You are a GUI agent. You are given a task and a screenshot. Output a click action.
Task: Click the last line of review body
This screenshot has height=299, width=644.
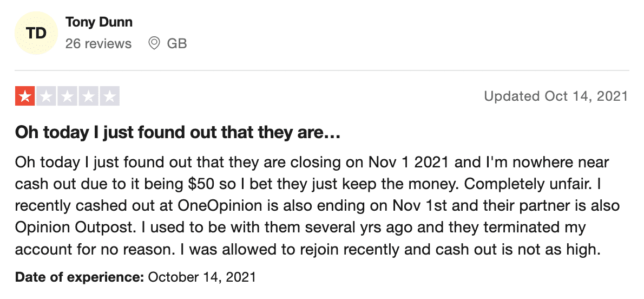point(308,250)
